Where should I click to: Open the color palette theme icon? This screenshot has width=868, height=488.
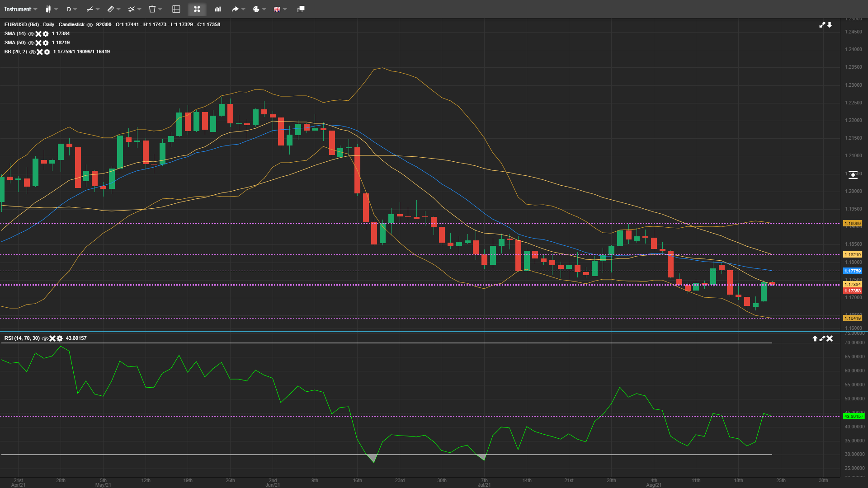(256, 9)
